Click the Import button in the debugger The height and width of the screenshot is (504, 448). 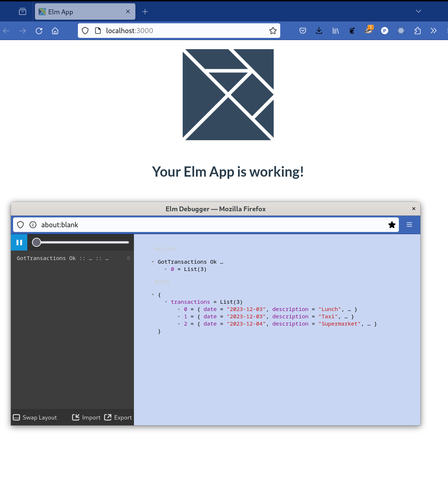pyautogui.click(x=86, y=417)
